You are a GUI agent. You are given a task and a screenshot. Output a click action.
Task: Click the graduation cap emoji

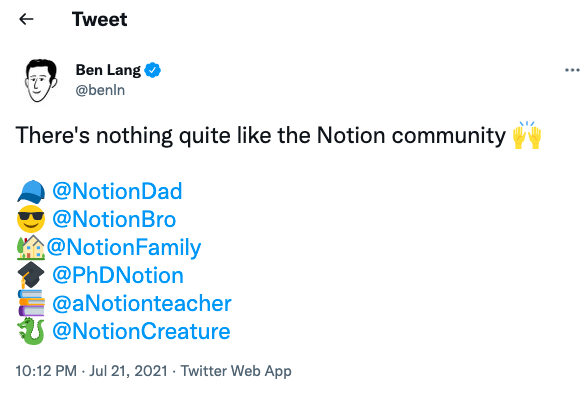click(31, 275)
